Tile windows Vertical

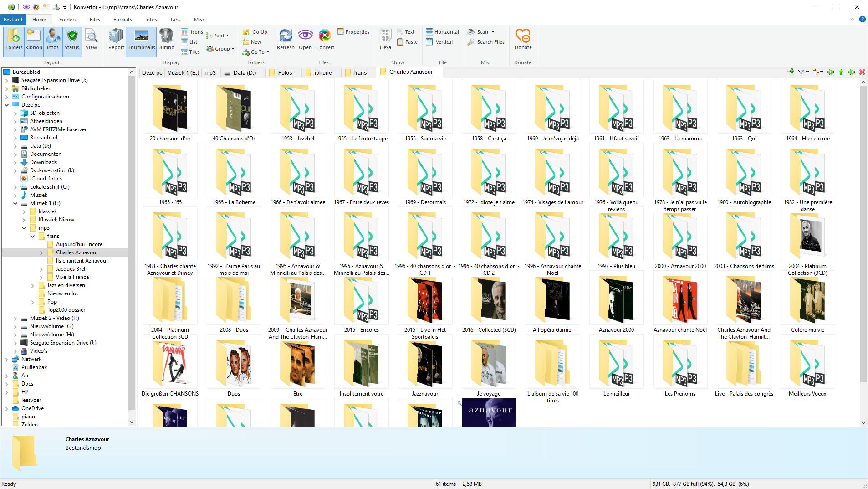point(439,42)
